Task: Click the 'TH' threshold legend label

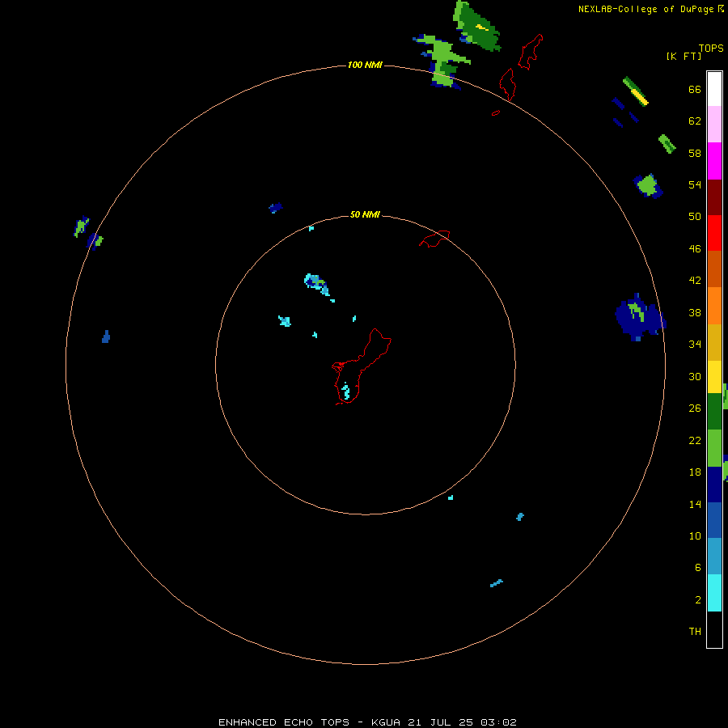Action: tap(695, 631)
